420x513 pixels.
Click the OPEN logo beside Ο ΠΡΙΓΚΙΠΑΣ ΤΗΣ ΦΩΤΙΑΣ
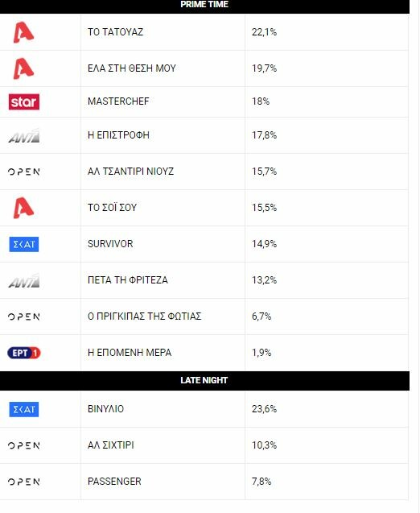click(24, 316)
